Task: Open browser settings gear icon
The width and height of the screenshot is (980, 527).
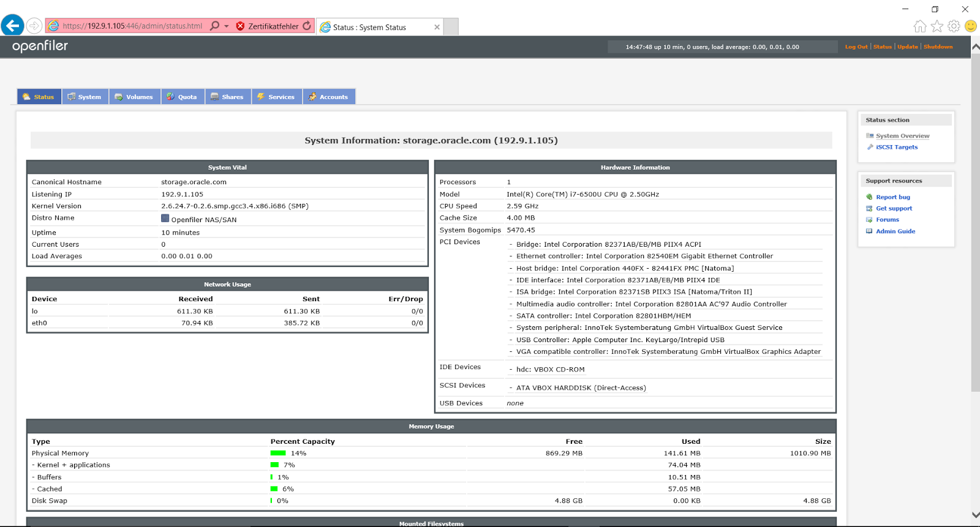Action: pos(954,26)
